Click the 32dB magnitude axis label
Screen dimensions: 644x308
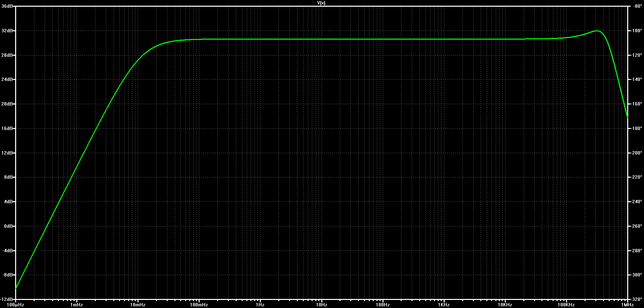point(7,31)
